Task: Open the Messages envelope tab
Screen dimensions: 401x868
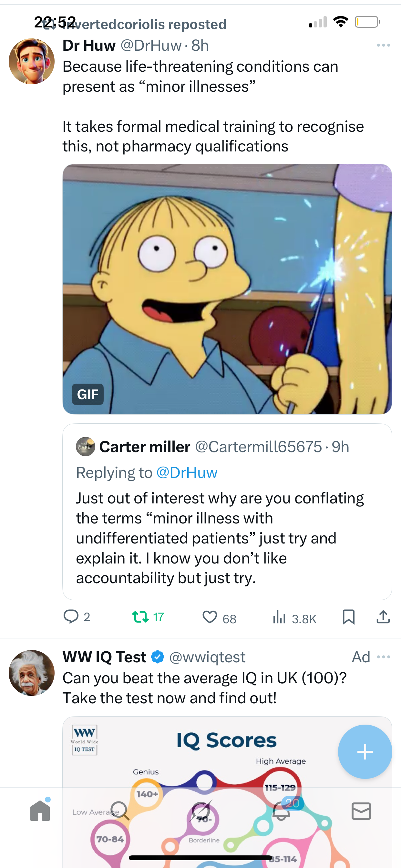Action: coord(361,811)
